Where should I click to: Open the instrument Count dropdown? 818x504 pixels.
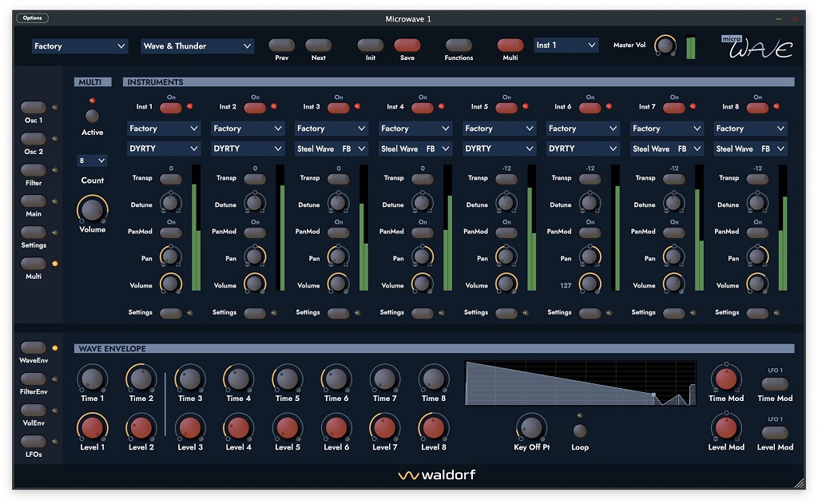click(92, 161)
